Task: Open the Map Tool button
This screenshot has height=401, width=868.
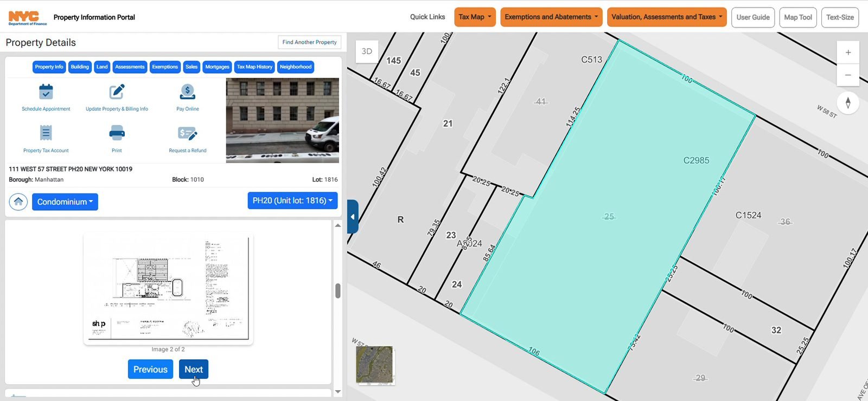Action: click(798, 17)
